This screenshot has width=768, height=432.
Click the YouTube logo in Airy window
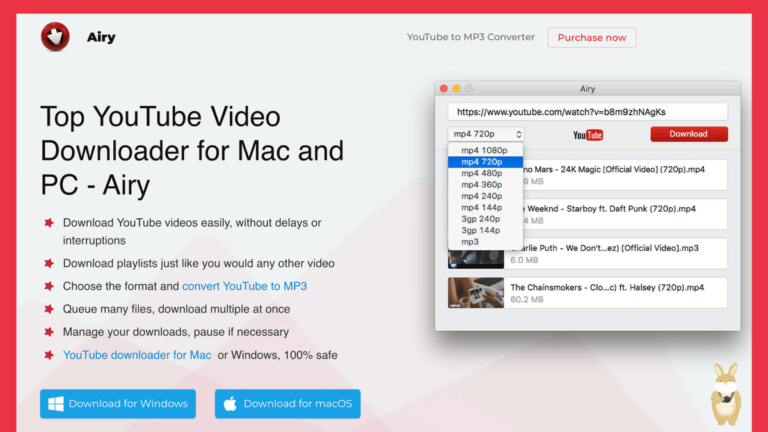coord(588,135)
